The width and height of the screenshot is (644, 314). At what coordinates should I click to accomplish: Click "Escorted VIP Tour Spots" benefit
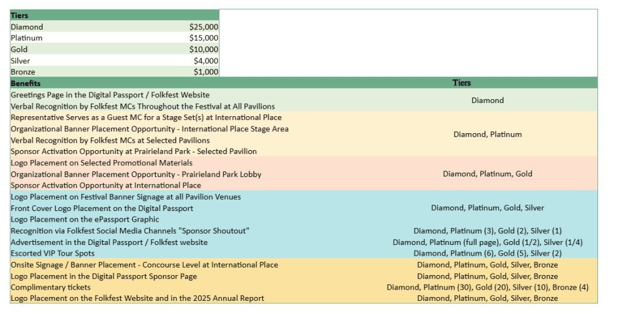pos(53,254)
